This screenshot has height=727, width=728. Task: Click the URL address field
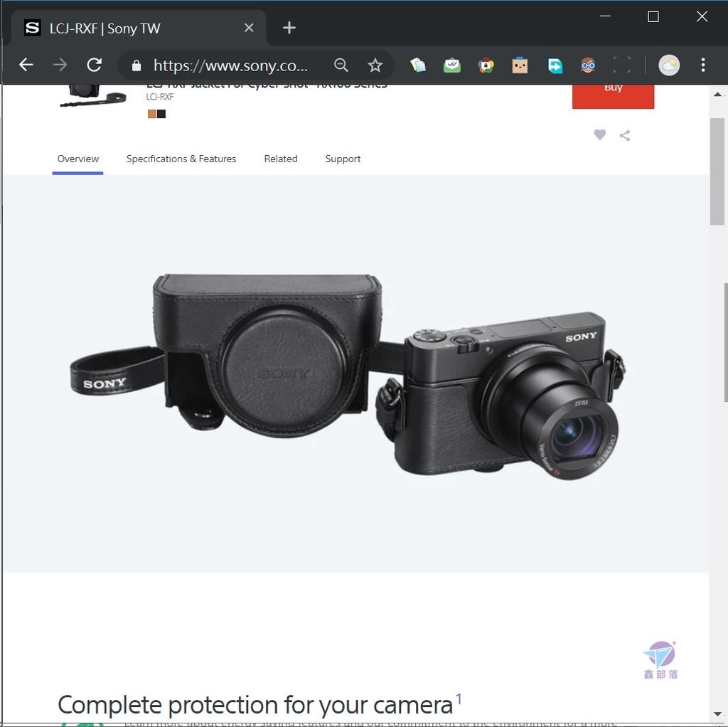click(x=230, y=65)
